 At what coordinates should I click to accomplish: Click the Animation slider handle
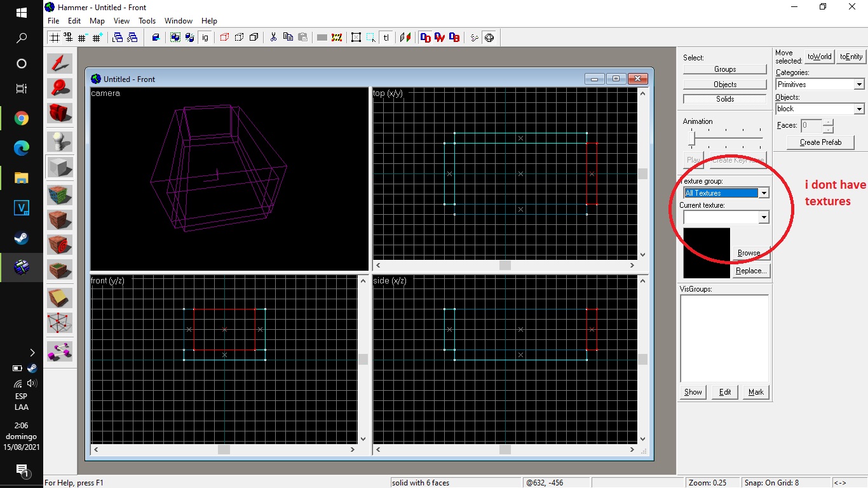pyautogui.click(x=691, y=137)
